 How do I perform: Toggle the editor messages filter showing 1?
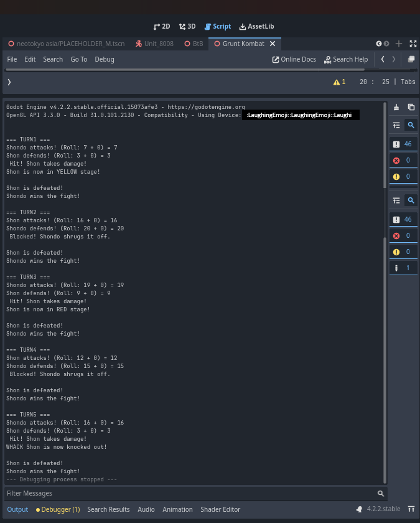coord(403,268)
